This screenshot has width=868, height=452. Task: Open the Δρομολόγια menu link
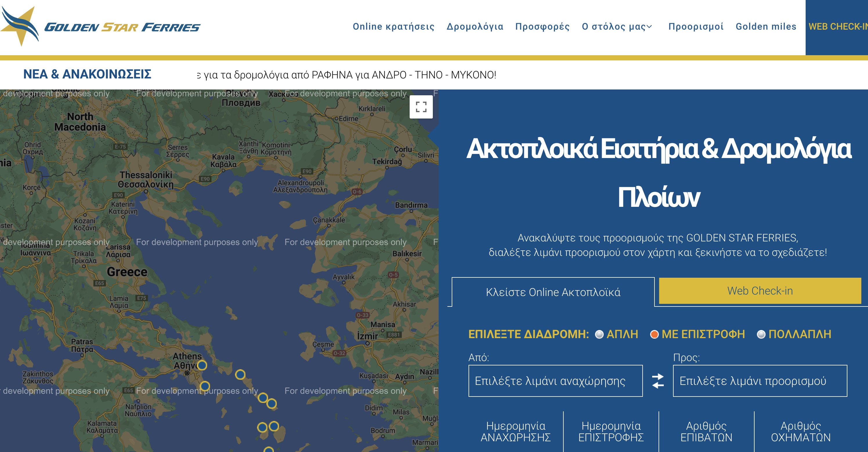475,26
